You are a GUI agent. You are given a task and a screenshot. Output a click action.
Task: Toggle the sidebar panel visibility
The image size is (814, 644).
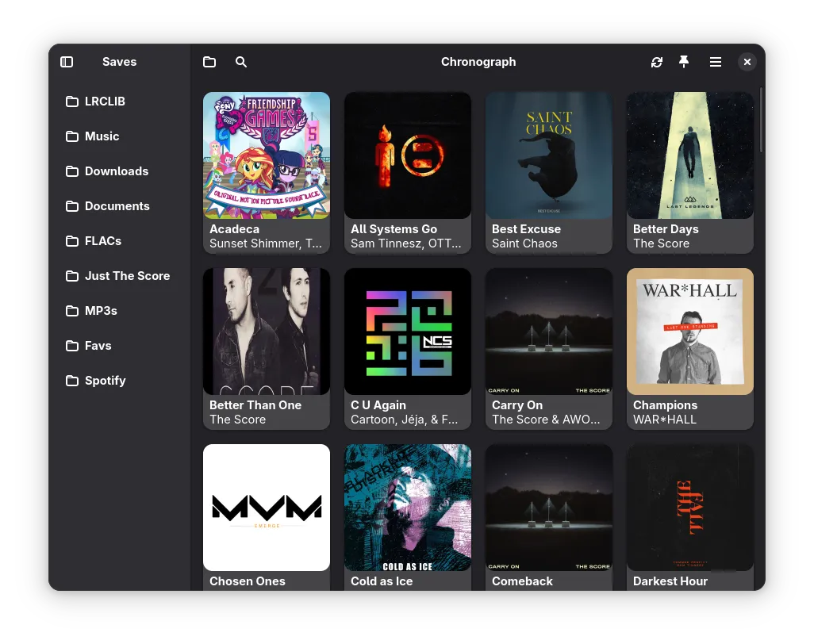(67, 62)
